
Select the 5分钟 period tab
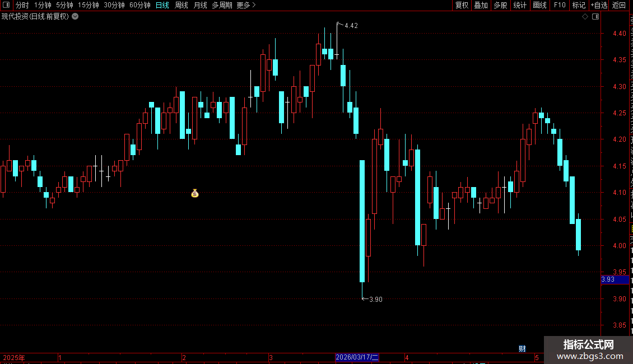point(64,5)
